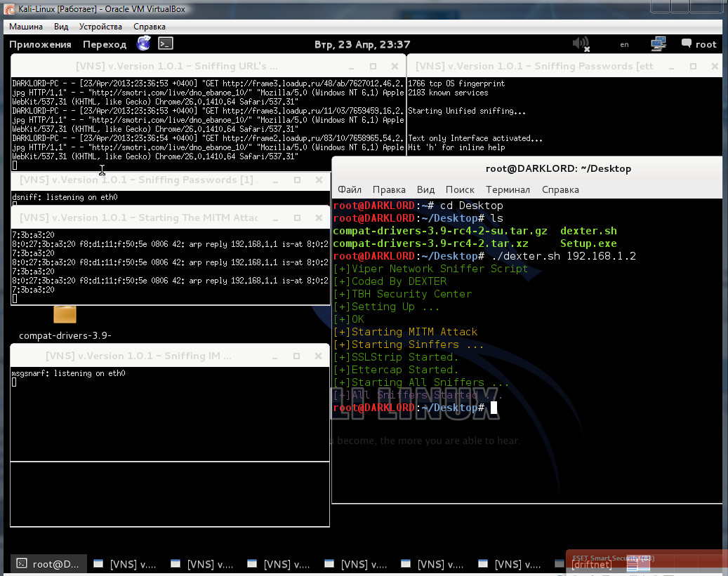Open the Переход places menu
The width and height of the screenshot is (728, 576).
tap(105, 45)
